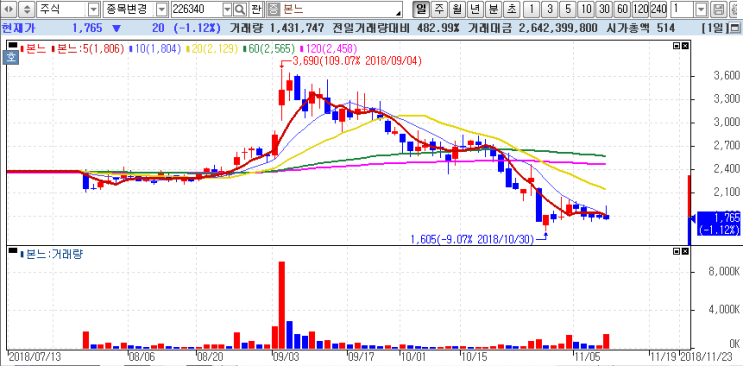Viewport: 743px width, 366px height.
Task: Click the second pane icon of volume chart
Action: 684,252
